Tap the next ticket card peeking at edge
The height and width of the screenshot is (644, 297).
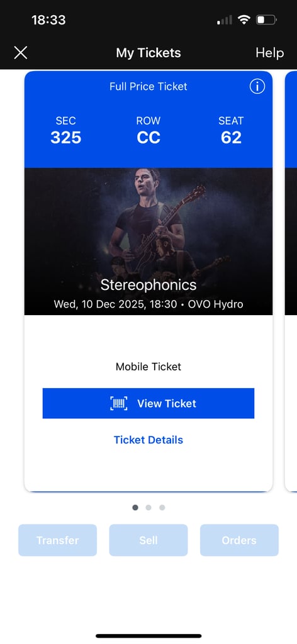(x=291, y=281)
